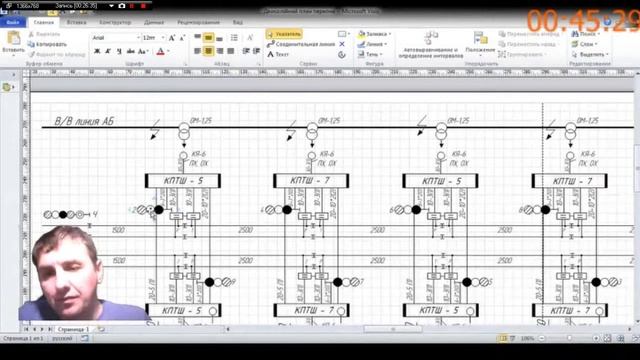640x360 pixels.
Task: Switch to the Insert (Вставка) tab
Action: click(77, 22)
